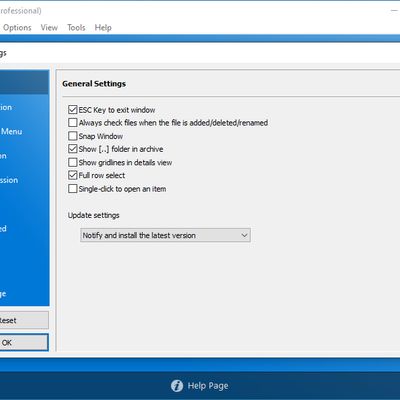This screenshot has height=400, width=400.
Task: Enable ESC Key to exit window checkbox
Action: click(x=73, y=110)
